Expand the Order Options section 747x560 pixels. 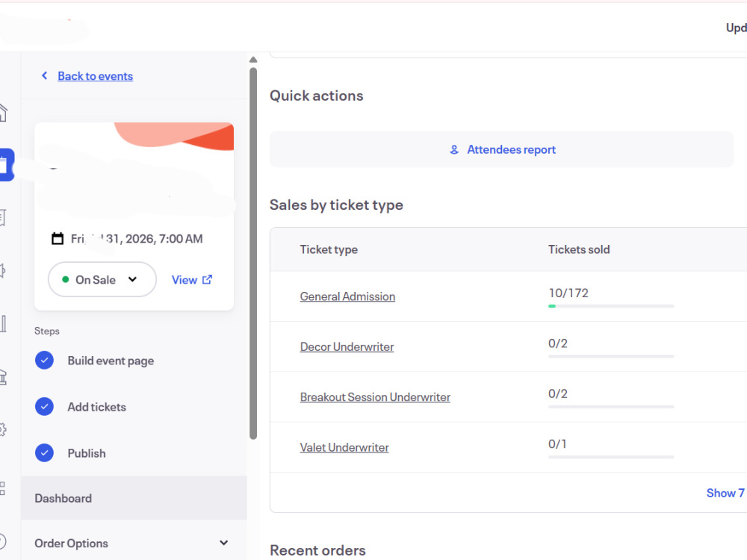tap(134, 543)
